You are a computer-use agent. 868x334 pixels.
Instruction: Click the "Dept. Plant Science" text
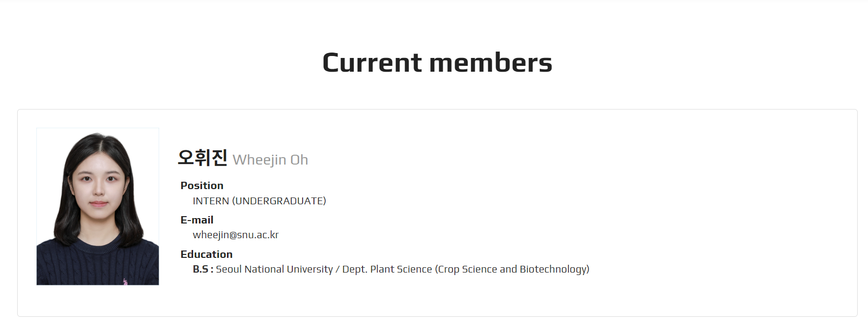pos(387,269)
